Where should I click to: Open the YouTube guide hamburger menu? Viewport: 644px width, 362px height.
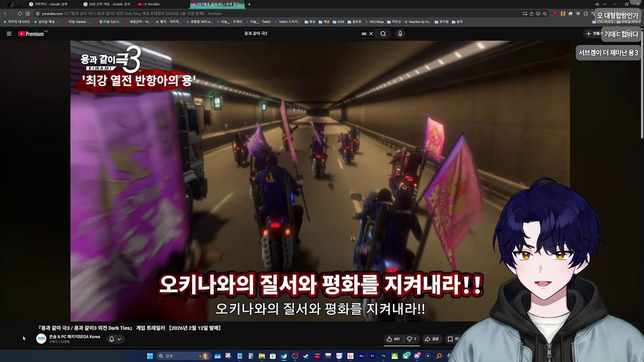(x=9, y=34)
